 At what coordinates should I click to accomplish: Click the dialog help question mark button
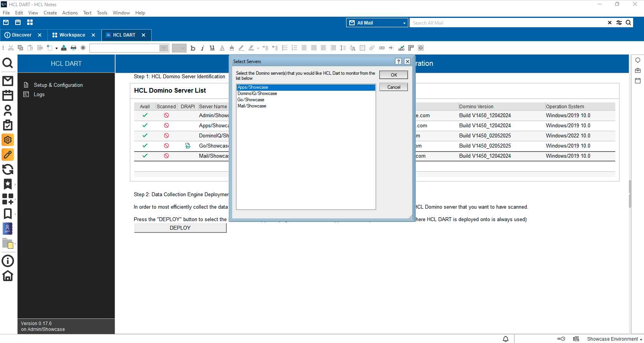tap(398, 62)
